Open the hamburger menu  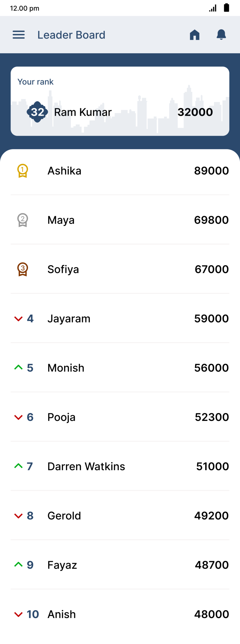pyautogui.click(x=19, y=35)
